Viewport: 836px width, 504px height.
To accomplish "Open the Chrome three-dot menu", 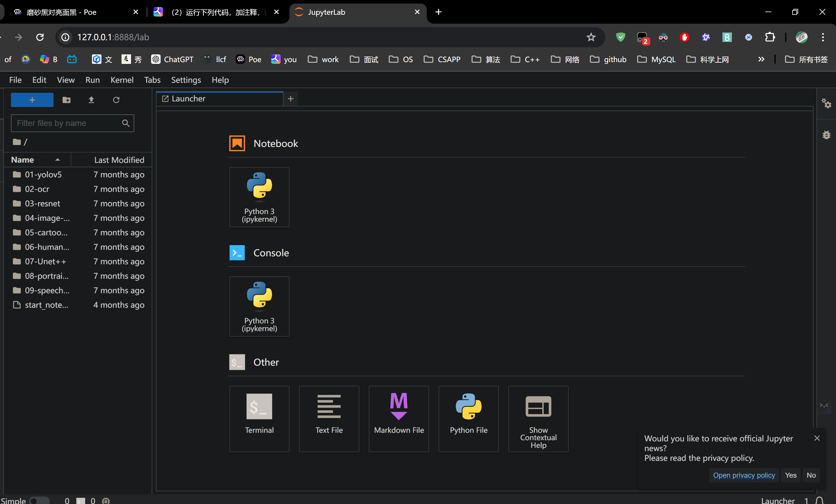I will pyautogui.click(x=823, y=37).
